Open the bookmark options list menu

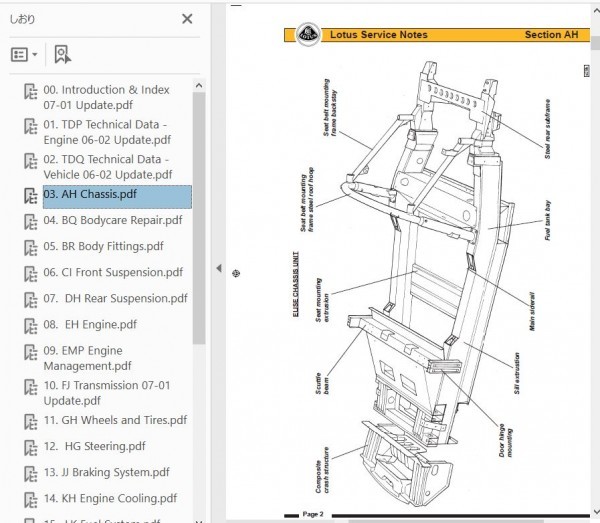(24, 55)
